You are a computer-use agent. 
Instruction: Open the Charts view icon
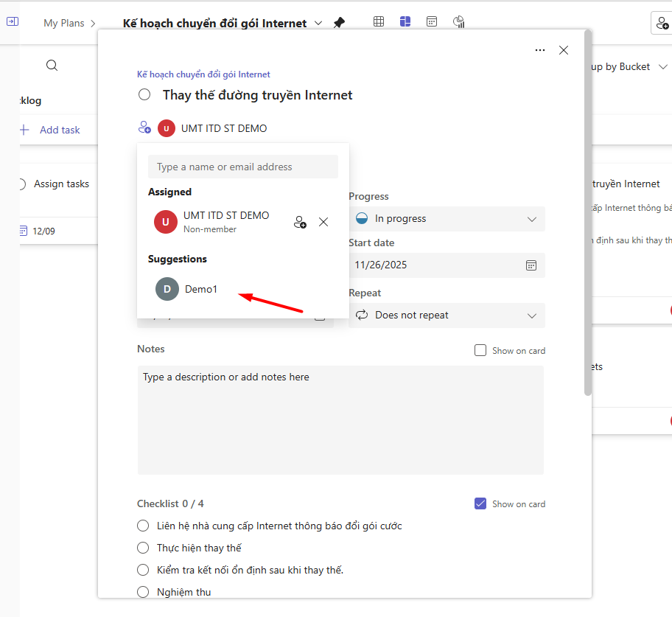pos(459,21)
